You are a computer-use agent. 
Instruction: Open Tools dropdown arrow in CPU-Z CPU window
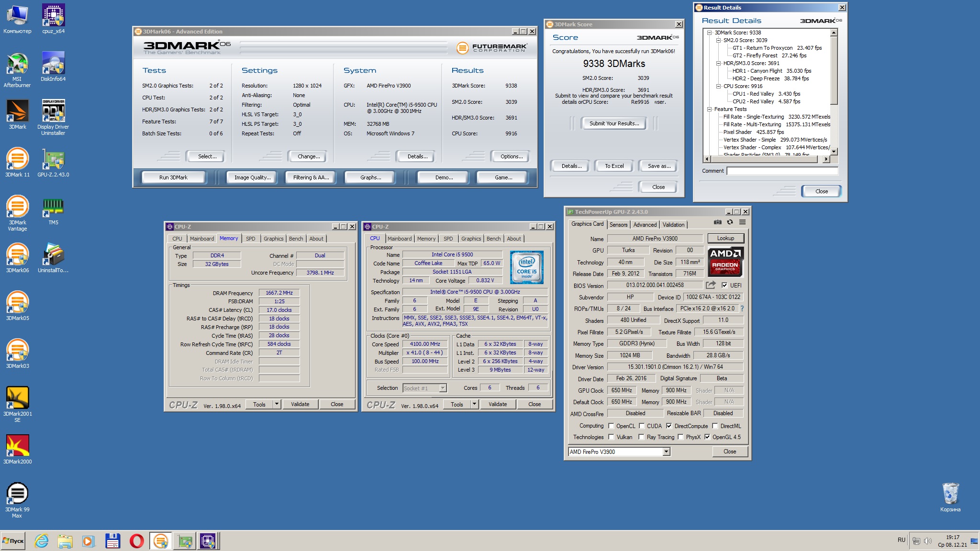(x=474, y=404)
